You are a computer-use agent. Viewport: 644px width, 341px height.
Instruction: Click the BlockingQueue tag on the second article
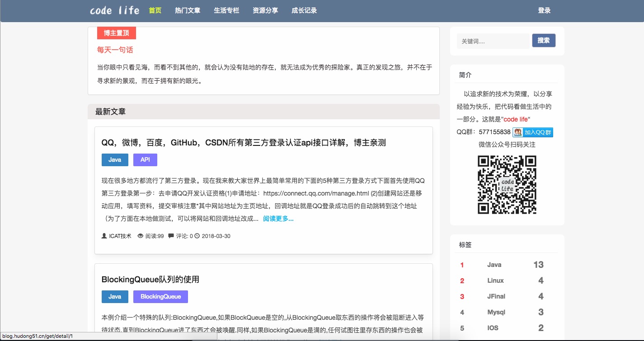(x=160, y=297)
